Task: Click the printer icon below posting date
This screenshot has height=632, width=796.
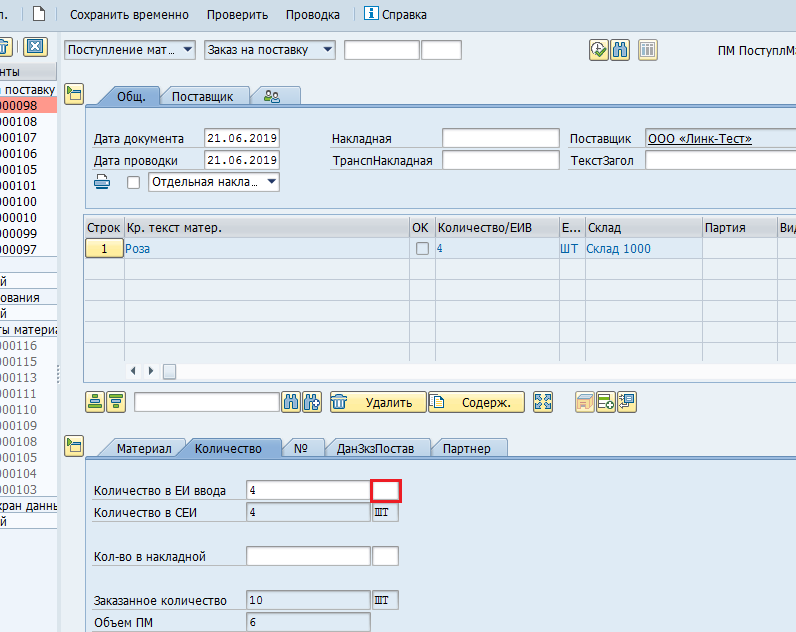Action: point(102,182)
